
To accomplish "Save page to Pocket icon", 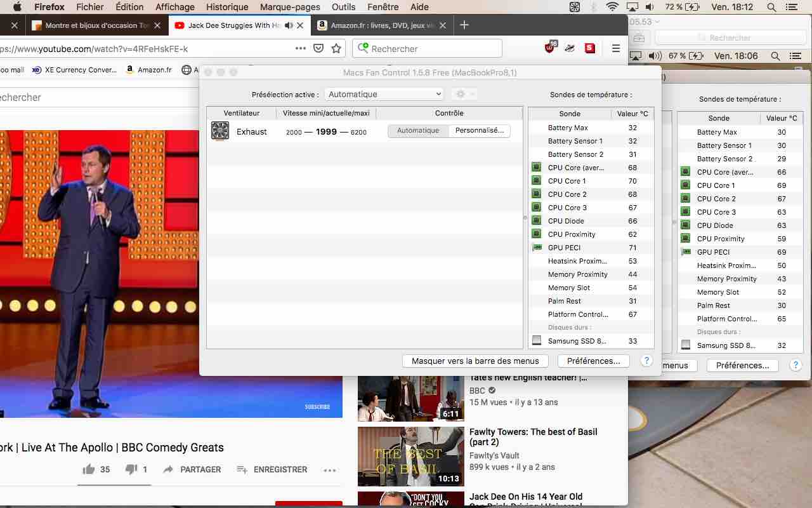I will tap(318, 48).
